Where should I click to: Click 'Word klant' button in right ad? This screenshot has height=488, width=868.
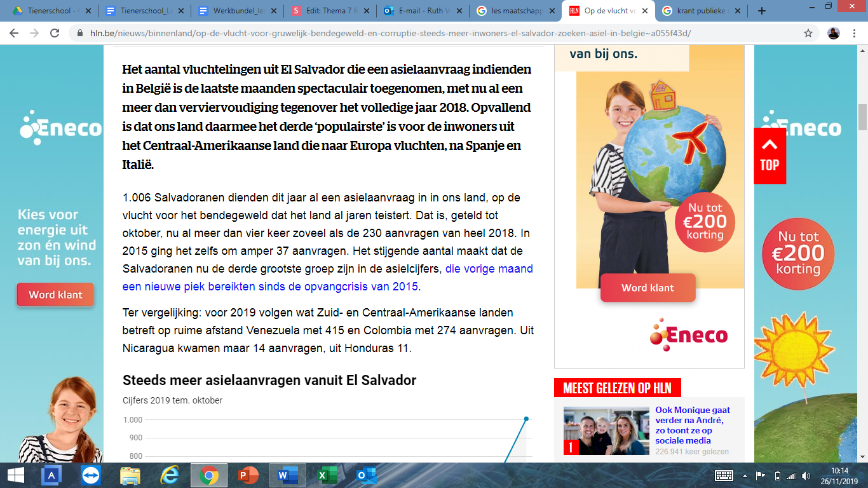648,288
